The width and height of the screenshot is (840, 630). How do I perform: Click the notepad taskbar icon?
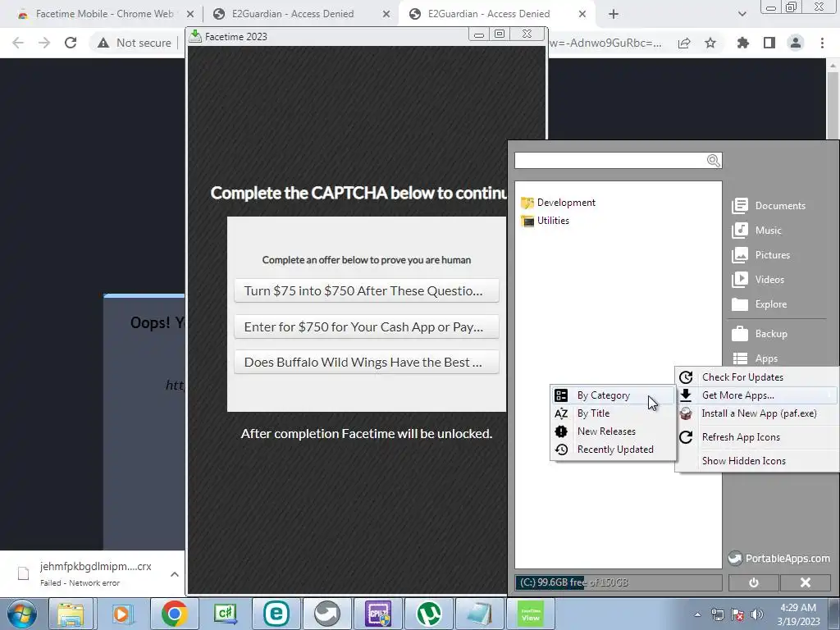pyautogui.click(x=479, y=614)
